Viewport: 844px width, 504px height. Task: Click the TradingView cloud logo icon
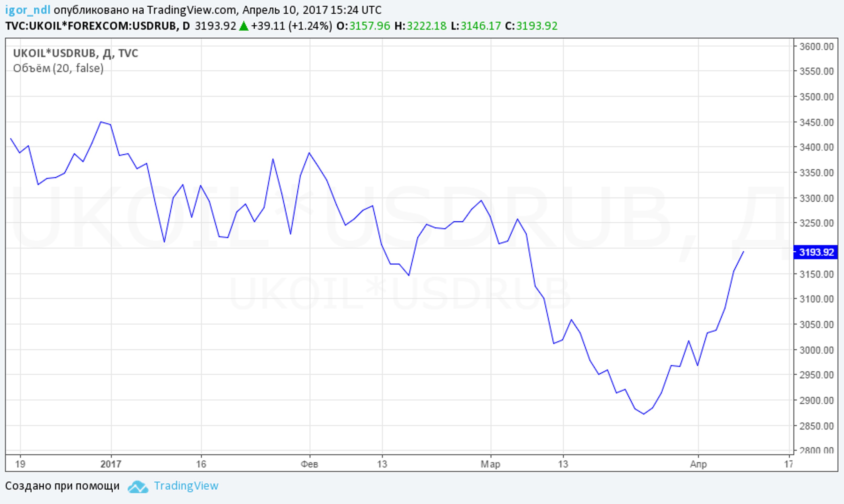pyautogui.click(x=138, y=487)
